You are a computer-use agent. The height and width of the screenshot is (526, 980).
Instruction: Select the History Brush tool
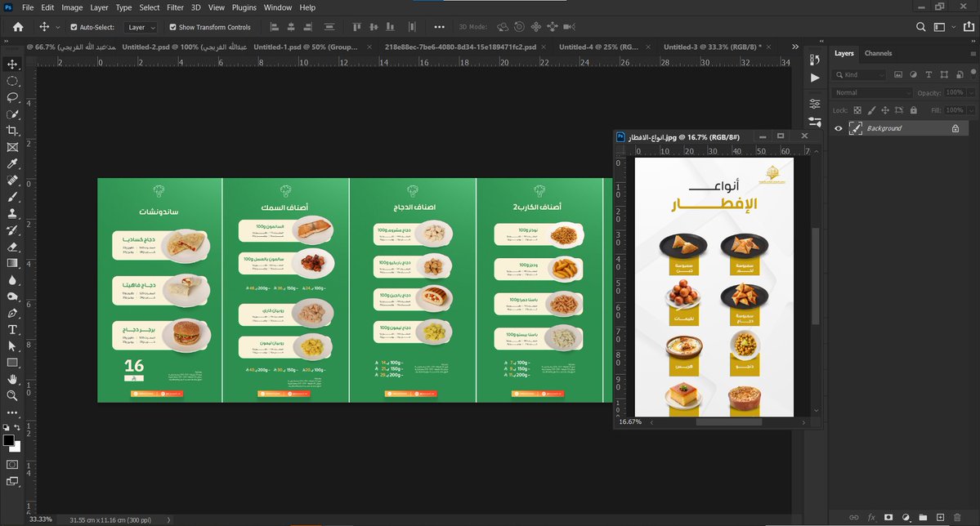[x=12, y=230]
